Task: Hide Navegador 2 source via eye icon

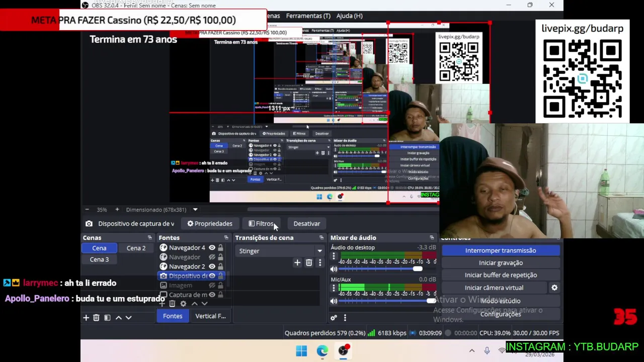Action: tap(212, 266)
